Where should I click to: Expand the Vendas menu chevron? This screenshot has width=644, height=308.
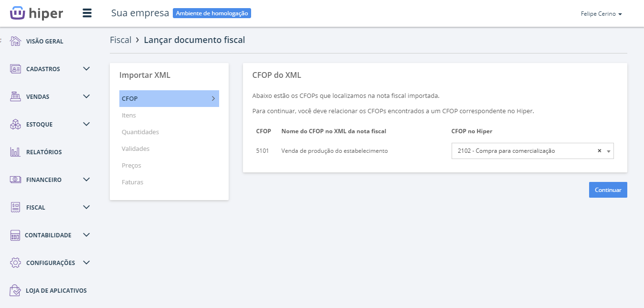[x=86, y=96]
